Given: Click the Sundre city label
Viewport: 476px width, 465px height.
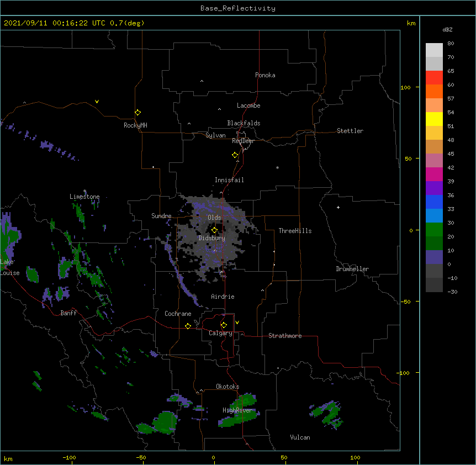Looking at the screenshot, I should [161, 216].
